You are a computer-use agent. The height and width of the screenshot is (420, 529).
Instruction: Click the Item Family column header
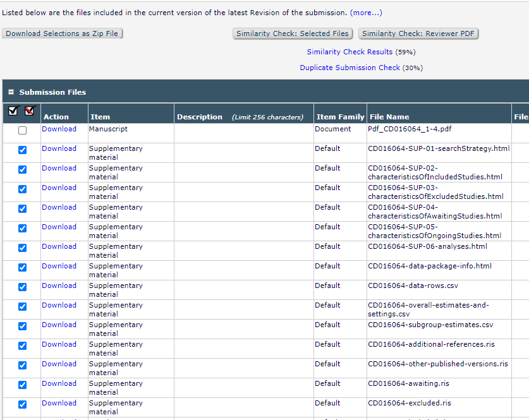(x=340, y=117)
